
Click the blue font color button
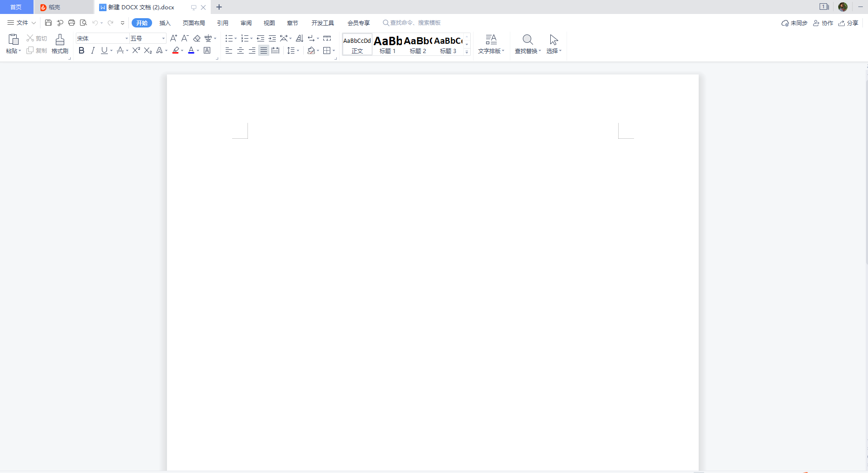pos(191,50)
